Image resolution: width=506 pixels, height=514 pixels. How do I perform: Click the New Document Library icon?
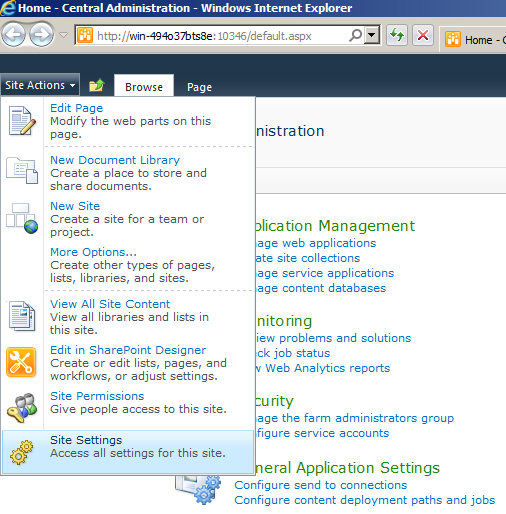coord(22,171)
